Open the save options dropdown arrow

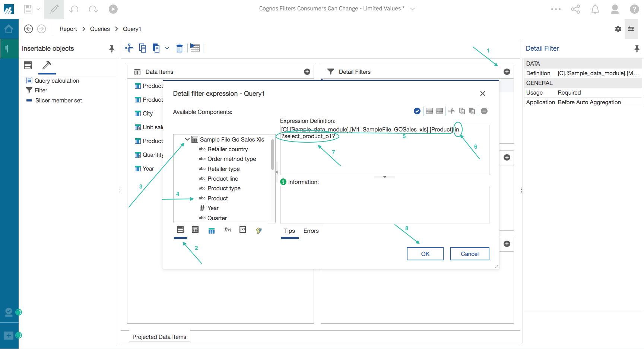38,9
